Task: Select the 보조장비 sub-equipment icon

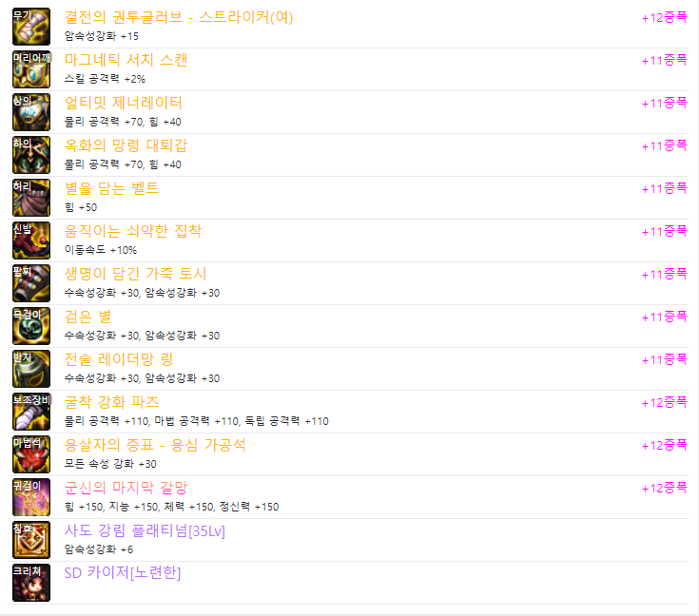Action: [31, 412]
